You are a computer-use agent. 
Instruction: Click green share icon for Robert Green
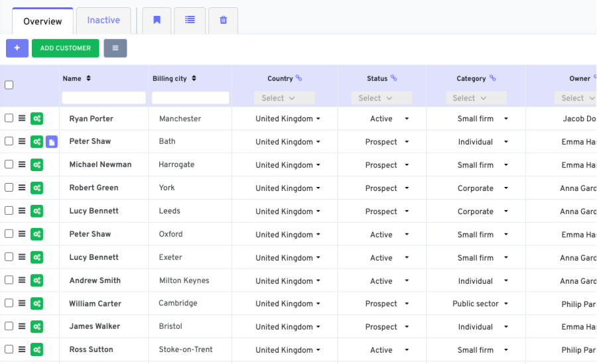pos(36,188)
